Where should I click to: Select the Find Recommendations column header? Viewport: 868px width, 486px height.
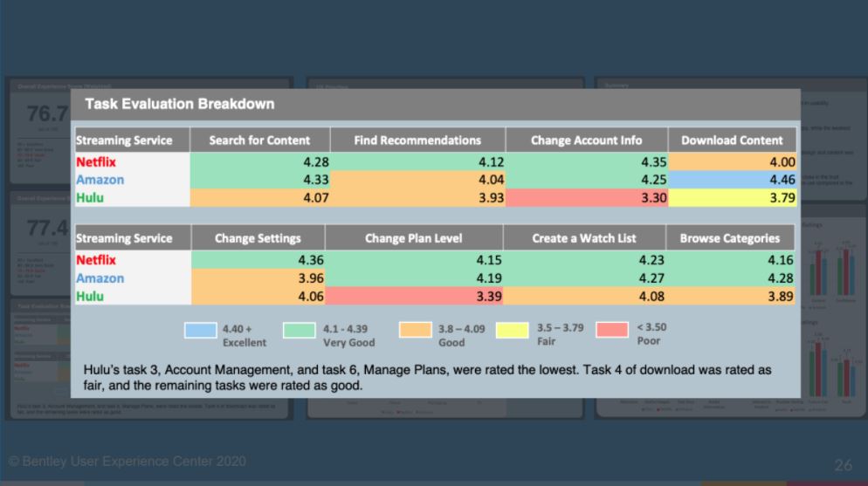(417, 140)
